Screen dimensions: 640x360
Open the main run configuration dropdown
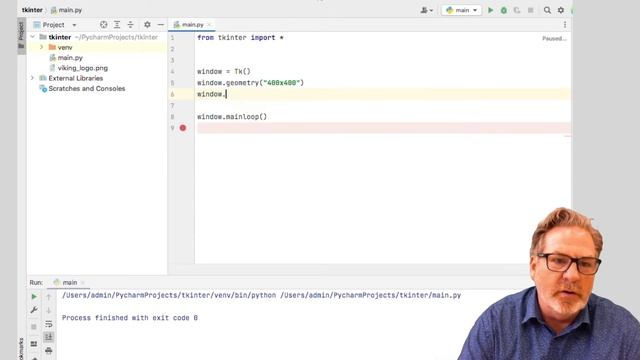click(461, 10)
